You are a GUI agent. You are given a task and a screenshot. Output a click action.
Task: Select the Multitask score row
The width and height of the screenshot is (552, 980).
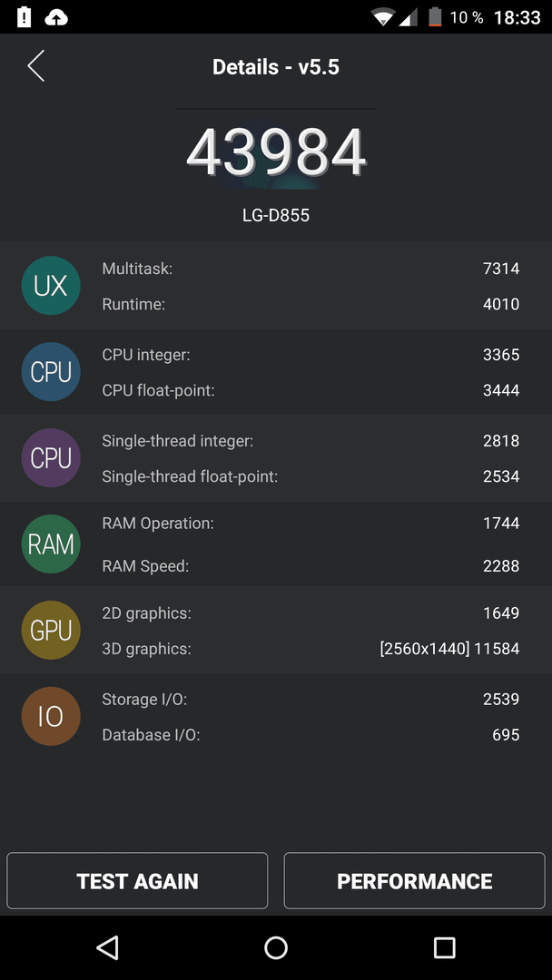tap(310, 269)
